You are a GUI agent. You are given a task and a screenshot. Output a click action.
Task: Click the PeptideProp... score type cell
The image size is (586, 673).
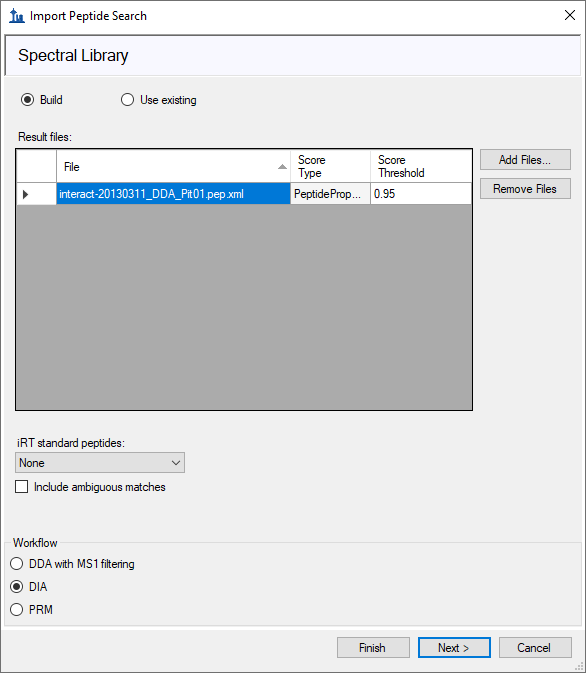click(x=330, y=194)
